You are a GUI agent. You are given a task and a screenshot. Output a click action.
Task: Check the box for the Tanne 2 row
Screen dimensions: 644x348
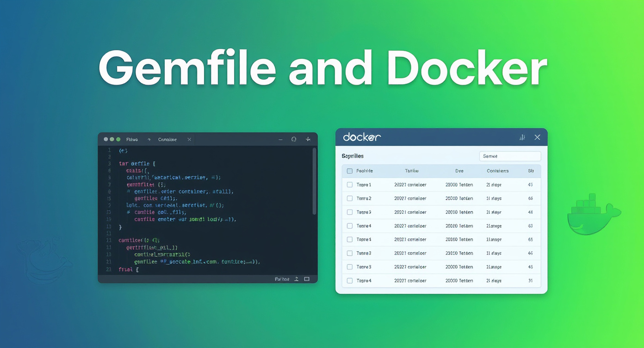350,199
